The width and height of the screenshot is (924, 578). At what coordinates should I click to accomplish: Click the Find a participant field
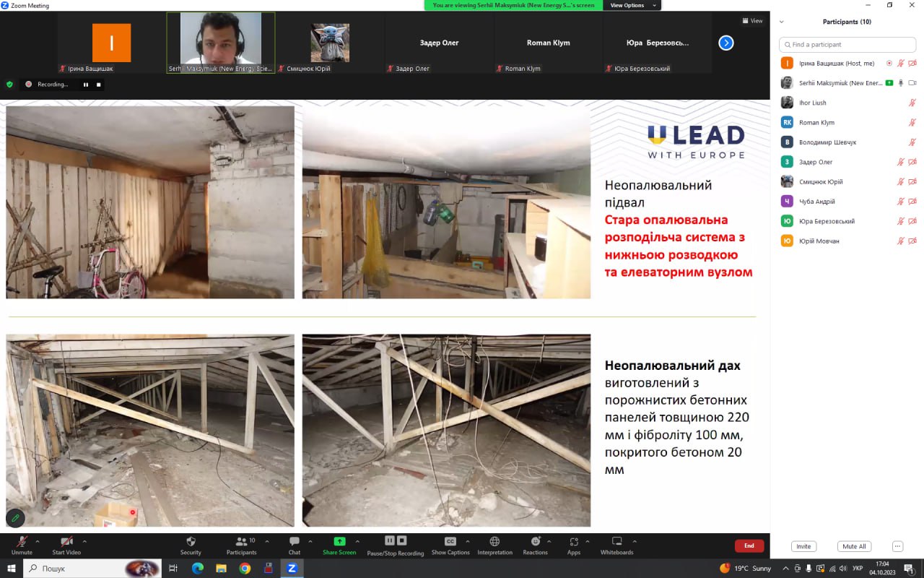[x=847, y=45]
